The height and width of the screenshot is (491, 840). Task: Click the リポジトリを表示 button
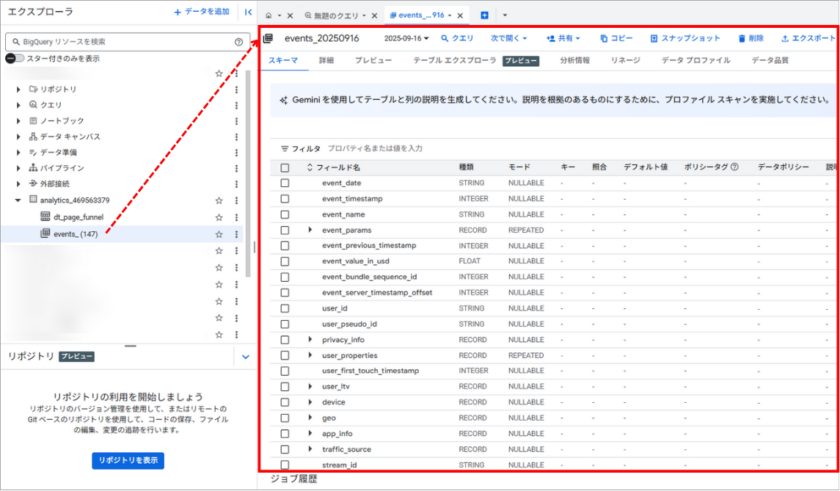tap(126, 460)
